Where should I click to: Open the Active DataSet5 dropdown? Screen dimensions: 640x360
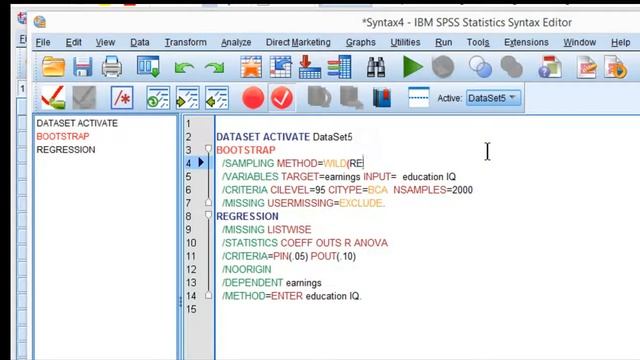pyautogui.click(x=494, y=98)
